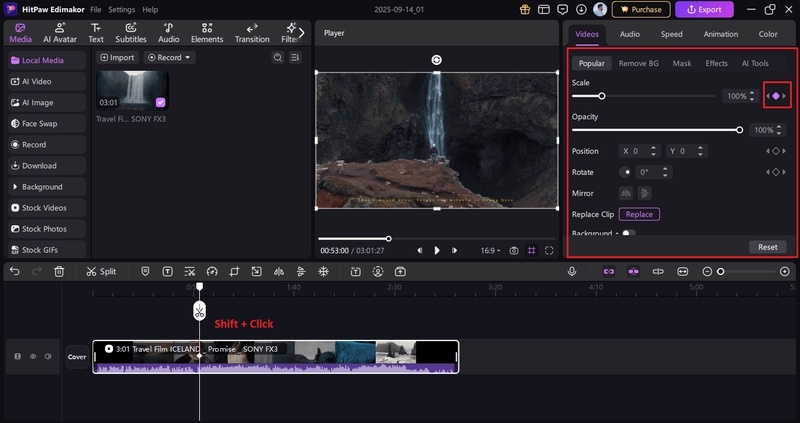Click the Position X value field
Image resolution: width=800 pixels, height=423 pixels.
pos(640,151)
